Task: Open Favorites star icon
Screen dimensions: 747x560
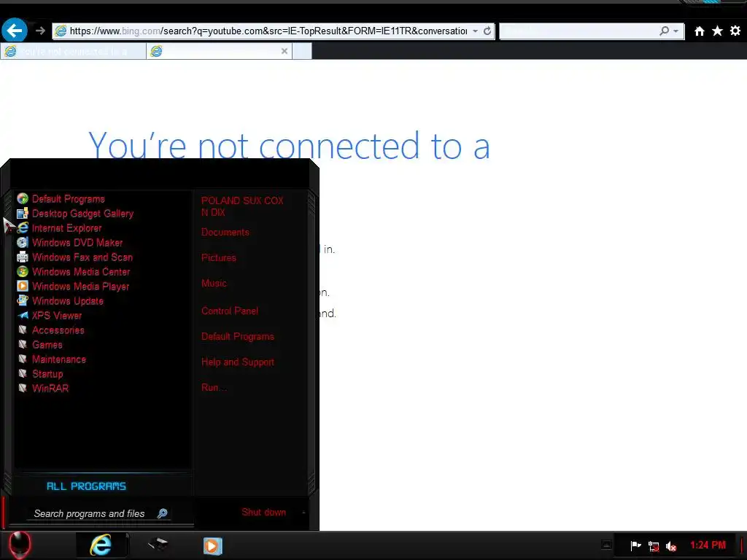Action: coord(717,31)
